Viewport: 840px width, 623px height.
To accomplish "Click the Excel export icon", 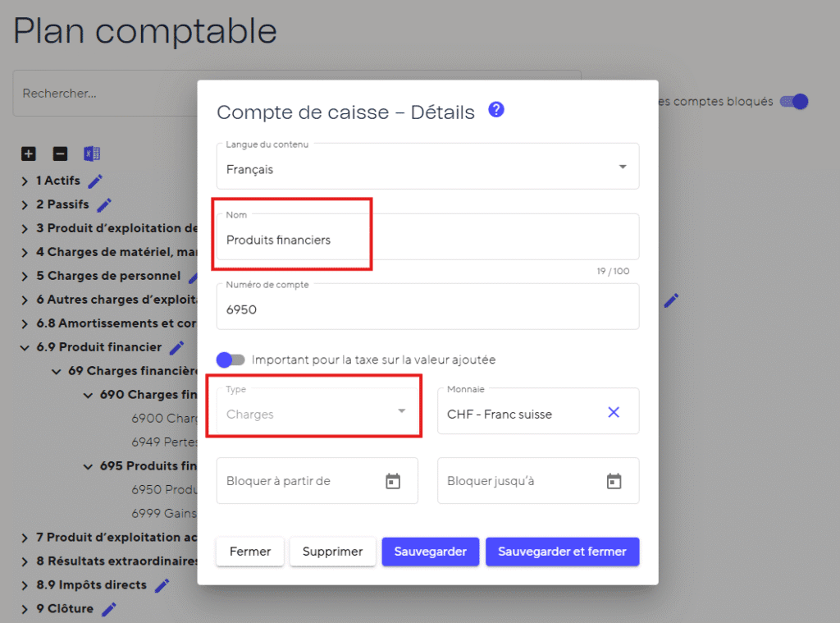I will click(92, 153).
